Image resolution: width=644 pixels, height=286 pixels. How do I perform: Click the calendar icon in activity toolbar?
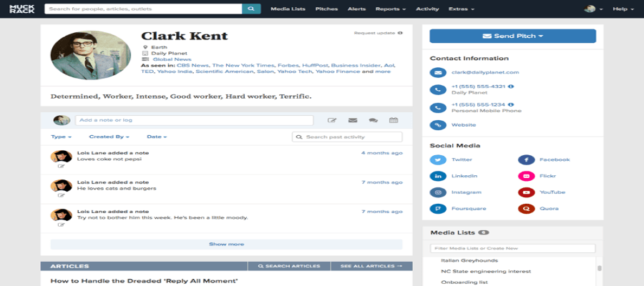tap(393, 120)
